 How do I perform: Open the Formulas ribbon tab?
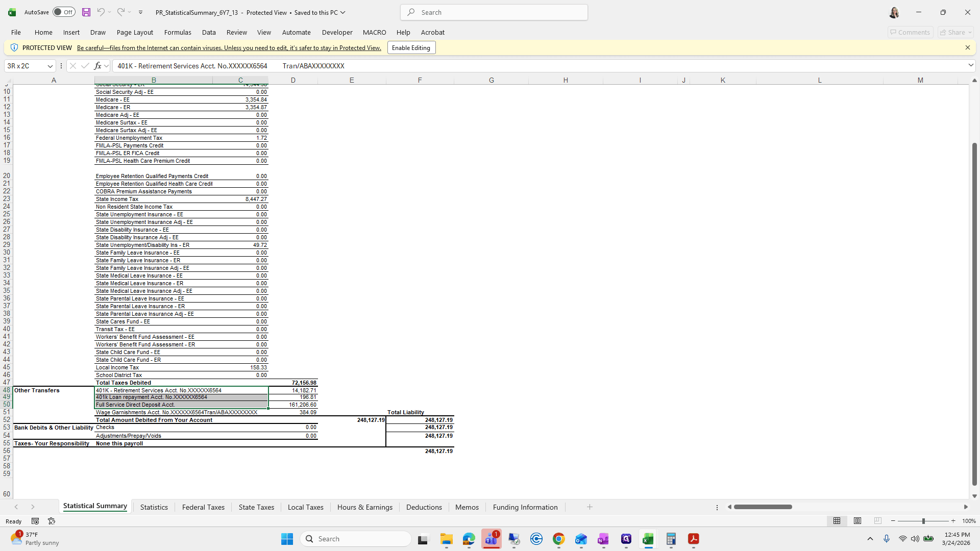(x=178, y=32)
